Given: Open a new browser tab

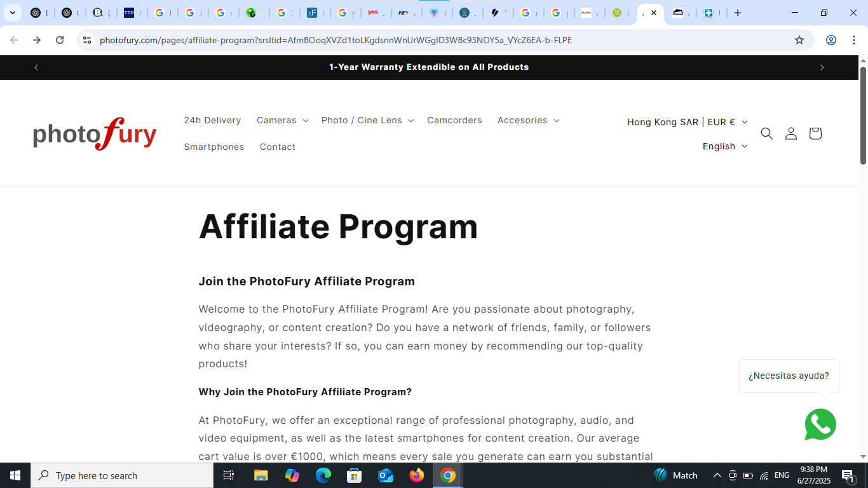Looking at the screenshot, I should point(737,13).
